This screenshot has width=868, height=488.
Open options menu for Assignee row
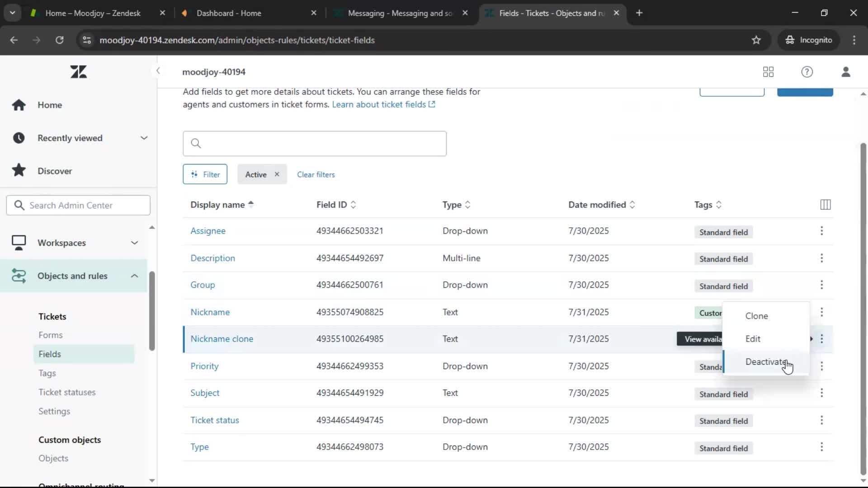pos(821,231)
